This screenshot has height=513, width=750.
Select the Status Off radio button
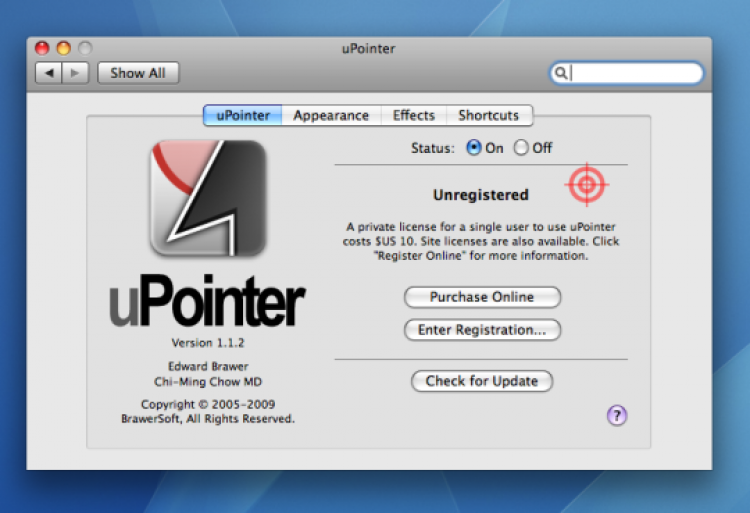[521, 148]
